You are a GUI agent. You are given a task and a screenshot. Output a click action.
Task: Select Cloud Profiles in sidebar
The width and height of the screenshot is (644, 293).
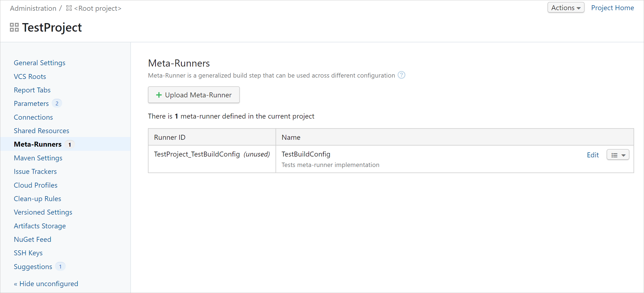point(36,185)
